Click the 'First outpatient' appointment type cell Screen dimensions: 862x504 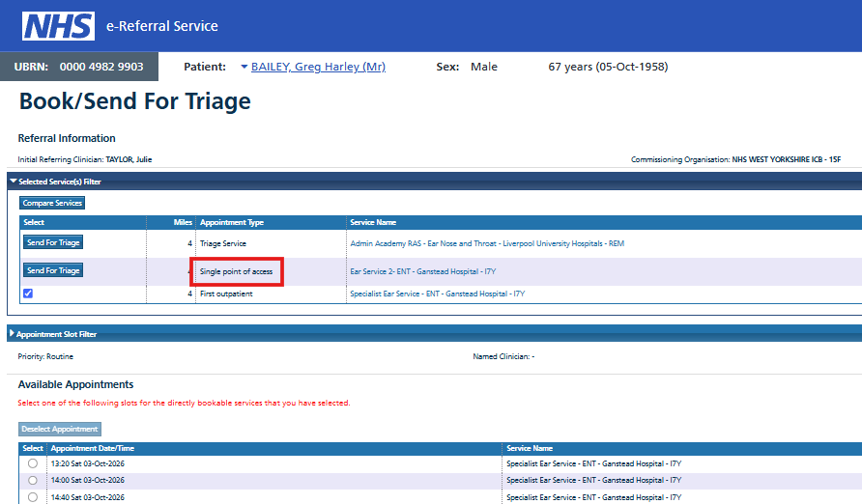tap(226, 294)
